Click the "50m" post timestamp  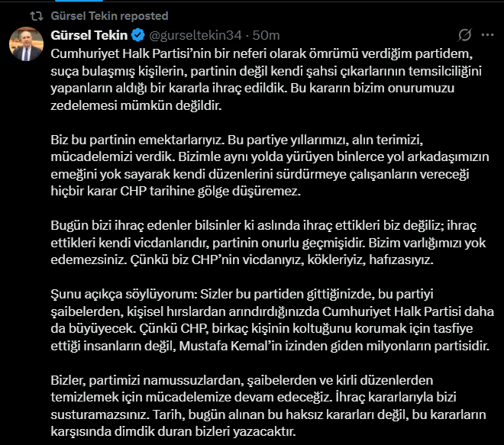coord(266,35)
